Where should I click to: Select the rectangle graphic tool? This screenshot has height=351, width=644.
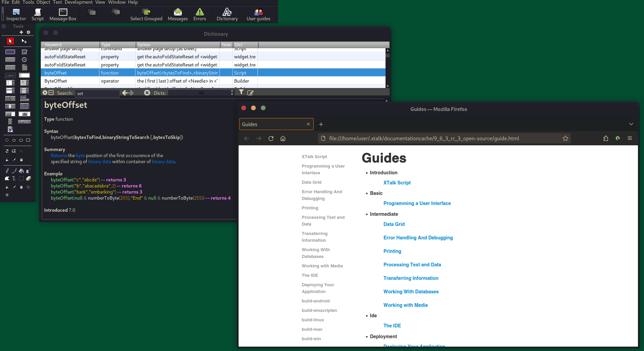point(28,140)
